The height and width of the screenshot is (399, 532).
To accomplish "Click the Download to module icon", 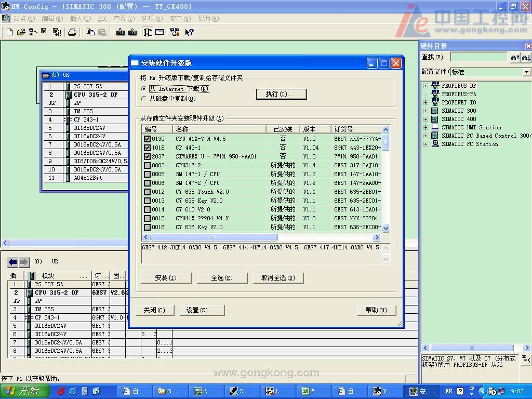I will 120,32.
